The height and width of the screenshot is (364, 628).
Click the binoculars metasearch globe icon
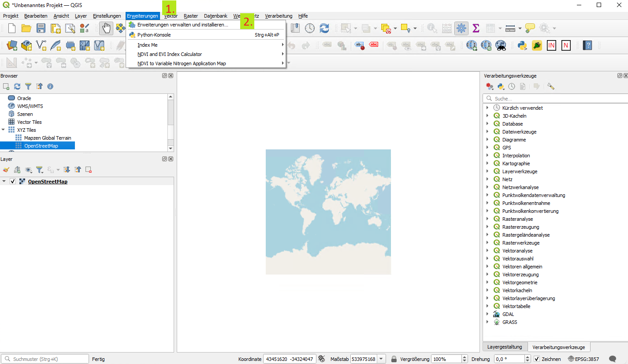point(501,45)
